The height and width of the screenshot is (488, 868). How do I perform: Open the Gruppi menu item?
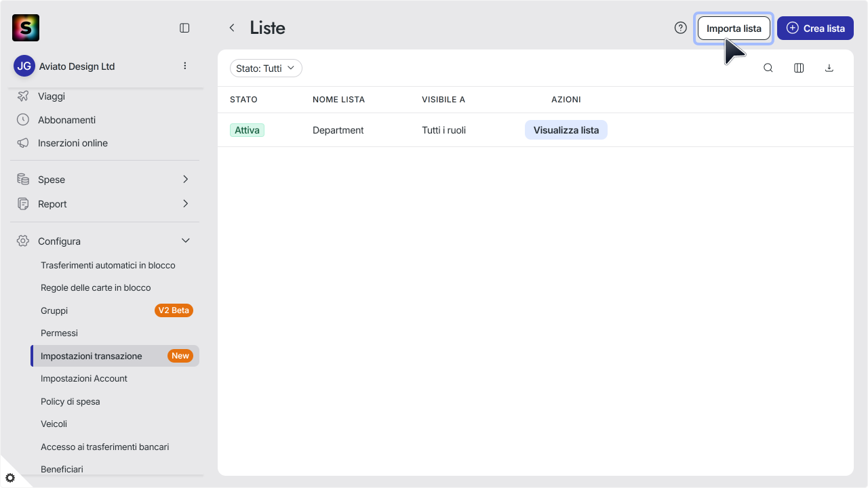pyautogui.click(x=115, y=310)
